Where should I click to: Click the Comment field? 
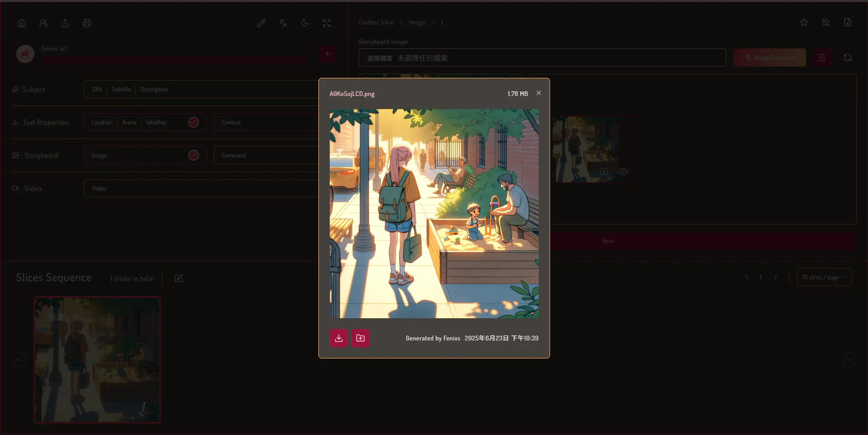(x=266, y=155)
